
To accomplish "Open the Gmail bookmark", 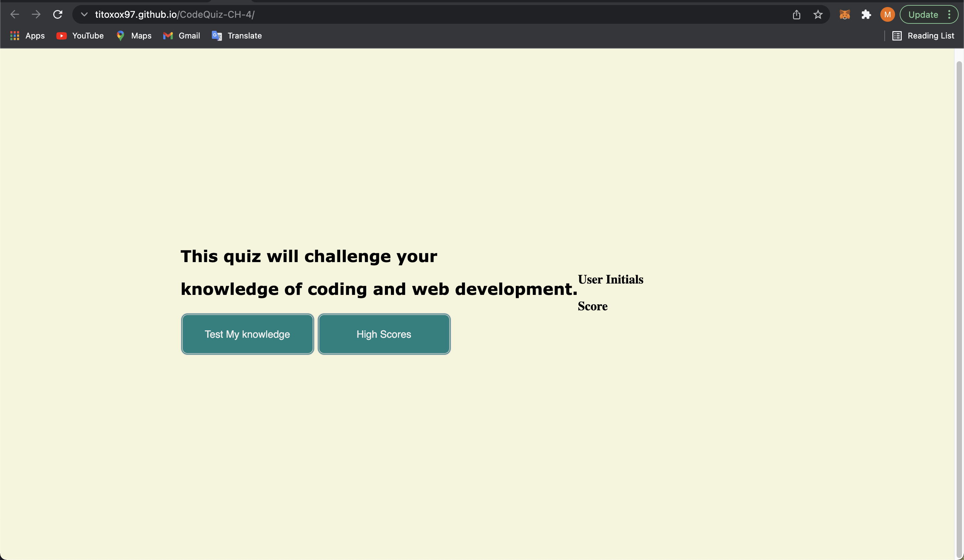I will pyautogui.click(x=181, y=35).
